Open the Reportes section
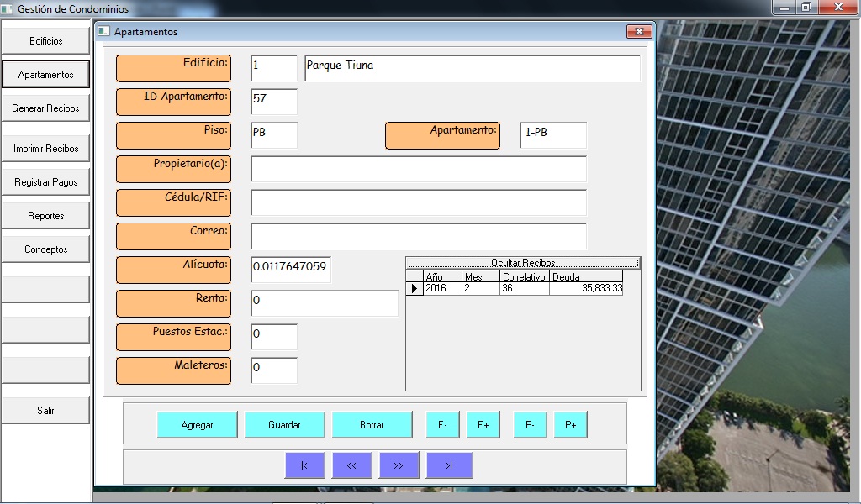This screenshot has width=861, height=504. (x=45, y=216)
